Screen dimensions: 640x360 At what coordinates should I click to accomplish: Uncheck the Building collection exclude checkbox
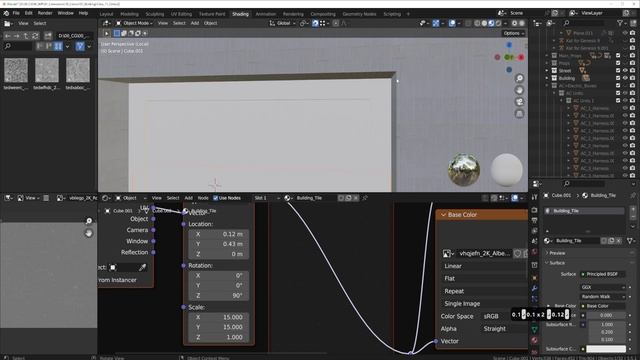(x=618, y=78)
